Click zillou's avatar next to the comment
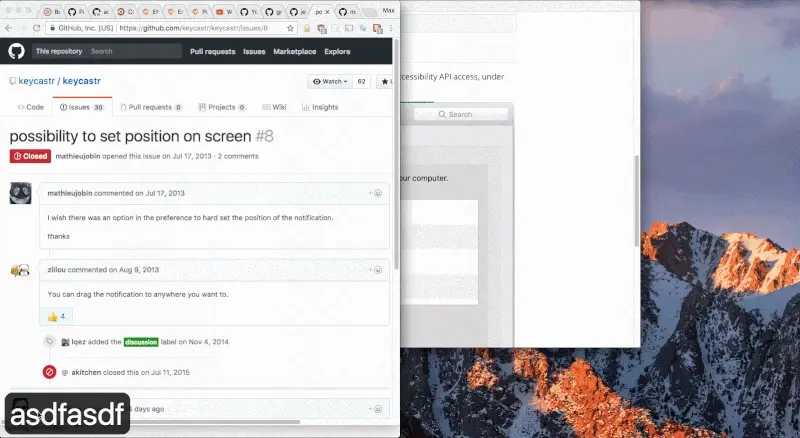The height and width of the screenshot is (438, 800). click(20, 271)
